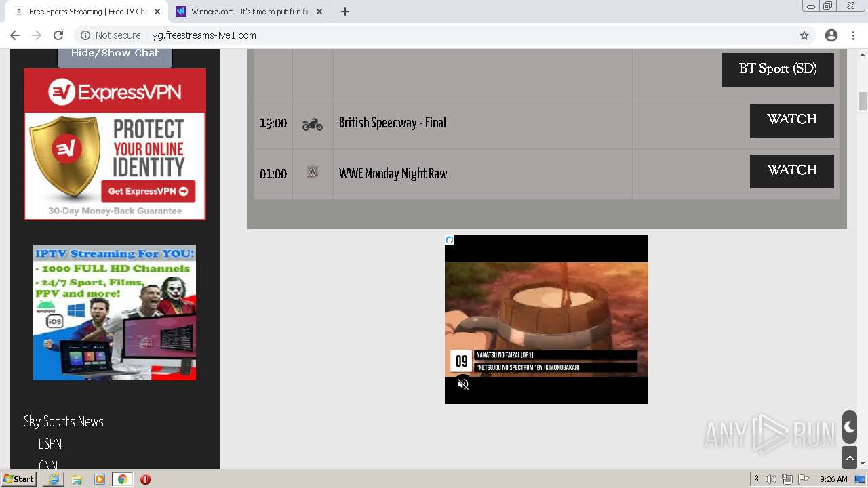Click the ad choices icon on video

click(450, 240)
